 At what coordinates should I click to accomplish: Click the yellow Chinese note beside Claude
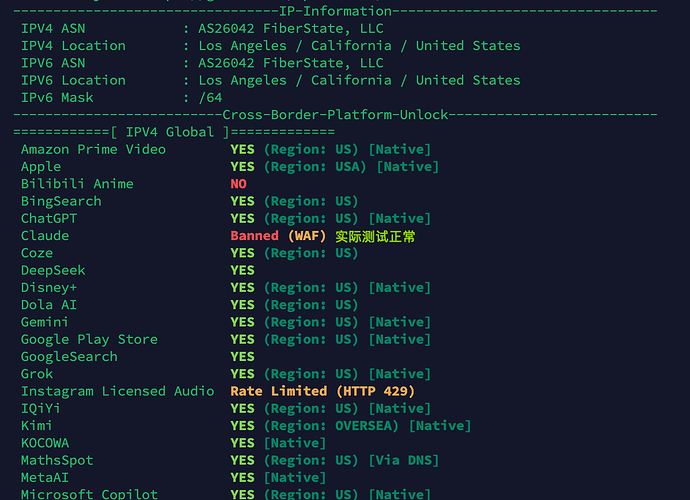point(375,236)
